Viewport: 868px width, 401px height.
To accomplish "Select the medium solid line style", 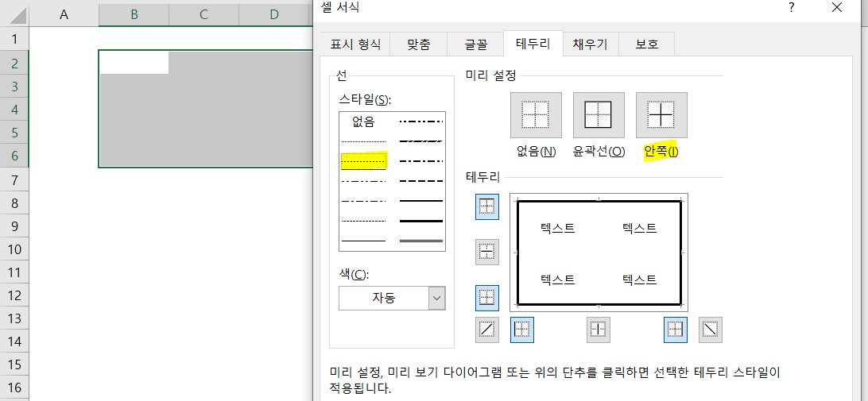I will click(x=421, y=201).
